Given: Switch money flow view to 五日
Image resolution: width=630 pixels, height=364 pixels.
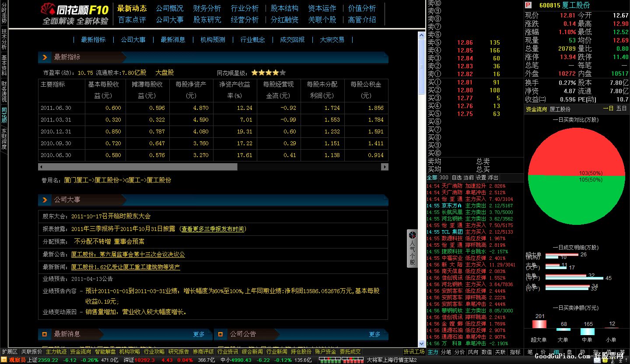Looking at the screenshot, I should pos(622,109).
